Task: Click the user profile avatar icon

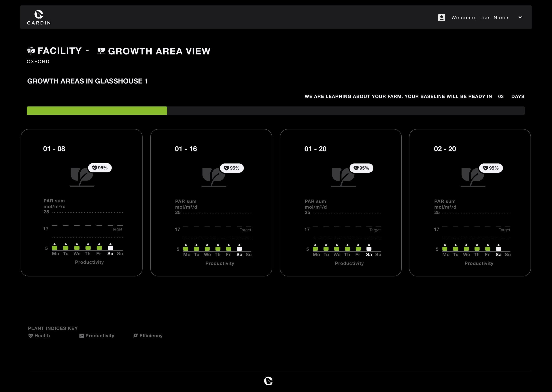Action: point(441,18)
